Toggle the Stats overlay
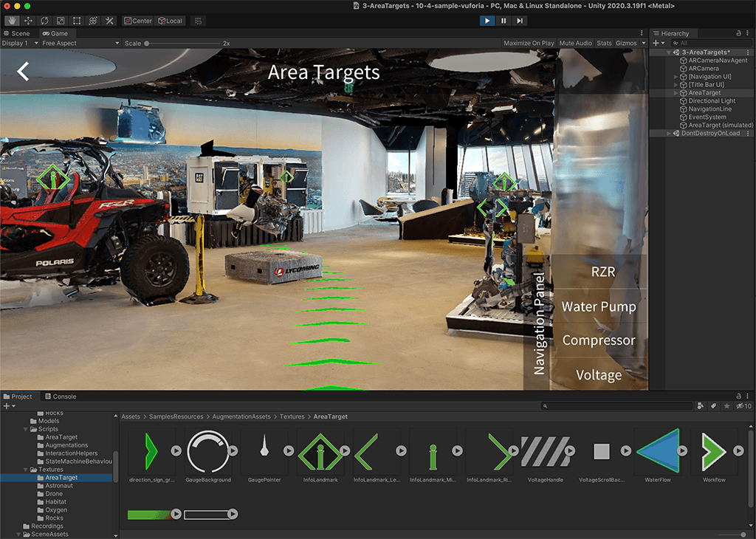The image size is (756, 539). pos(604,44)
